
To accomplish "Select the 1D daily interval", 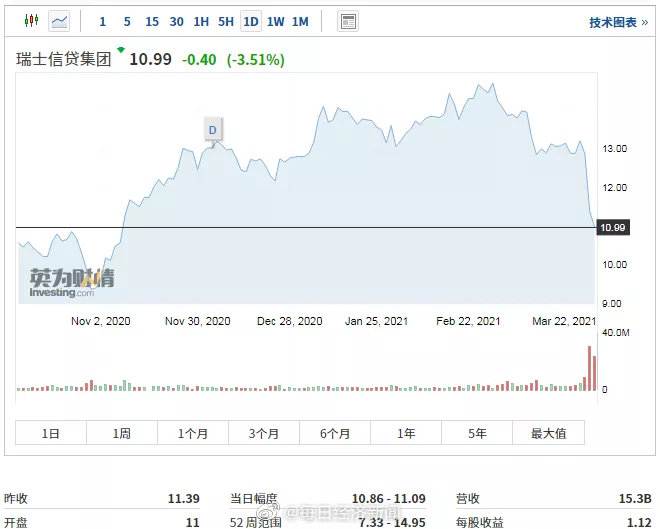I will click(x=251, y=21).
